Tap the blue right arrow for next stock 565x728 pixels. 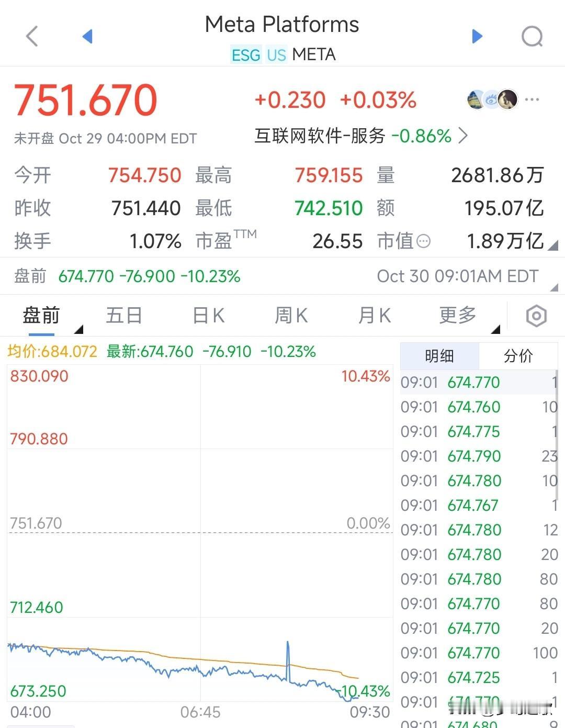coord(477,36)
